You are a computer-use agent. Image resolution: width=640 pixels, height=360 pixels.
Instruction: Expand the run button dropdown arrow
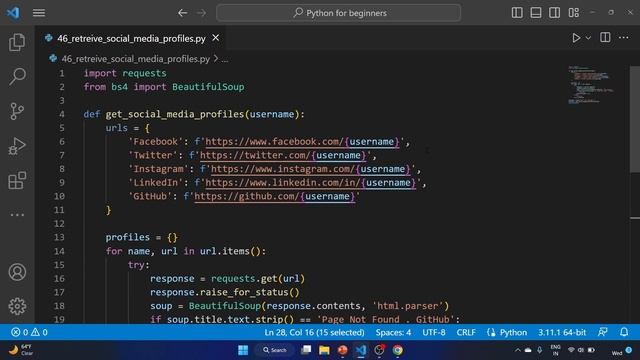(x=588, y=38)
